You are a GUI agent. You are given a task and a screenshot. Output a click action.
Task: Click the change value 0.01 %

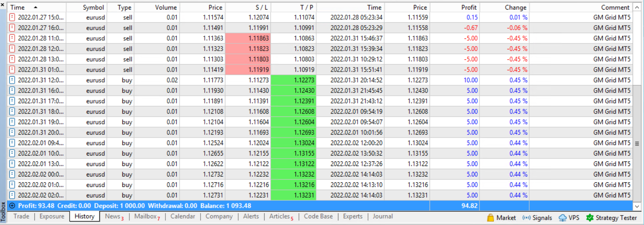518,18
